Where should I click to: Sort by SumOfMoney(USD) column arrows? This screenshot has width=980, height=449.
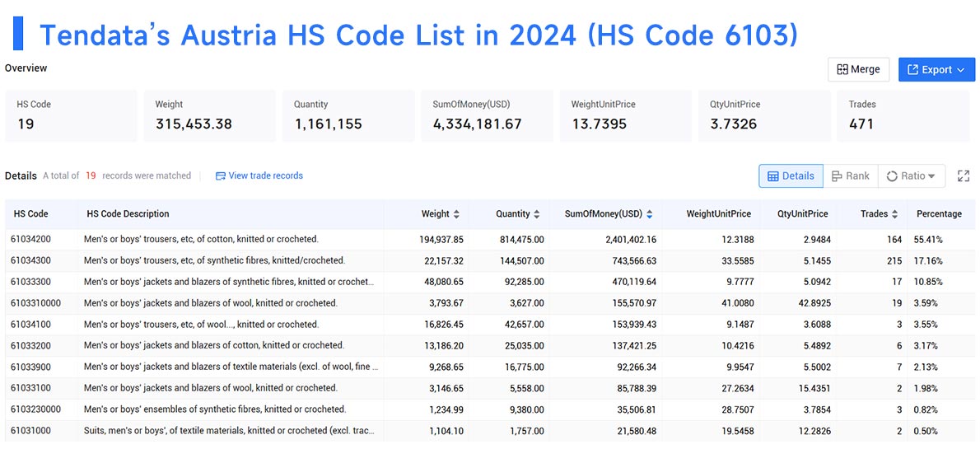[x=650, y=214]
